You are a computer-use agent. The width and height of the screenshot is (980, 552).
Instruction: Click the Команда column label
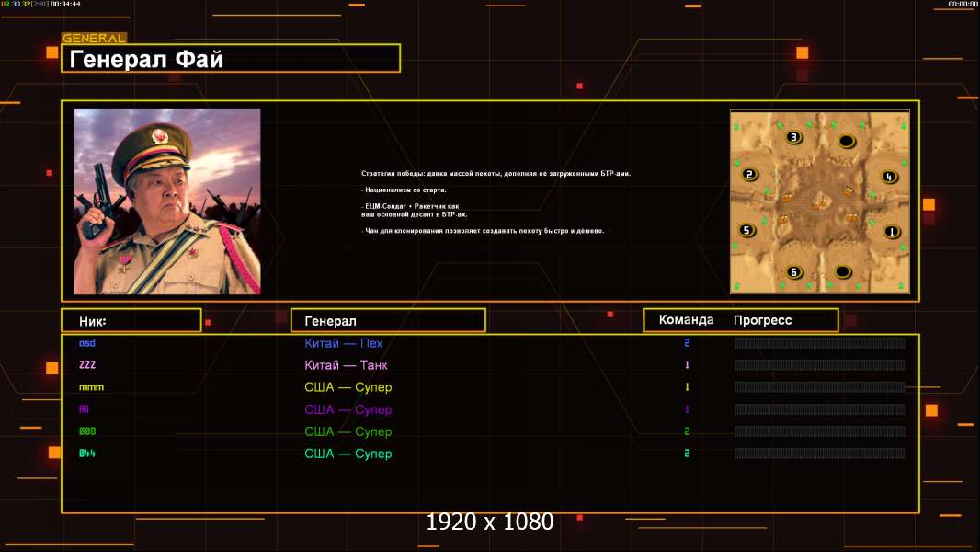tap(686, 319)
